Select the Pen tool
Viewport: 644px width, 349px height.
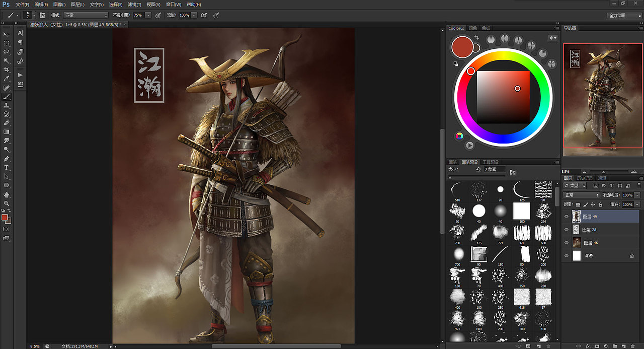pyautogui.click(x=7, y=159)
